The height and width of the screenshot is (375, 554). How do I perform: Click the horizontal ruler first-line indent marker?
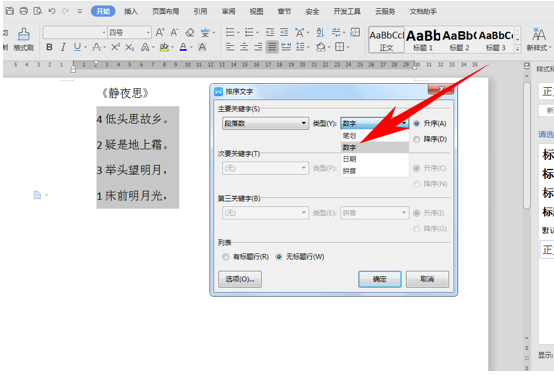(x=95, y=63)
